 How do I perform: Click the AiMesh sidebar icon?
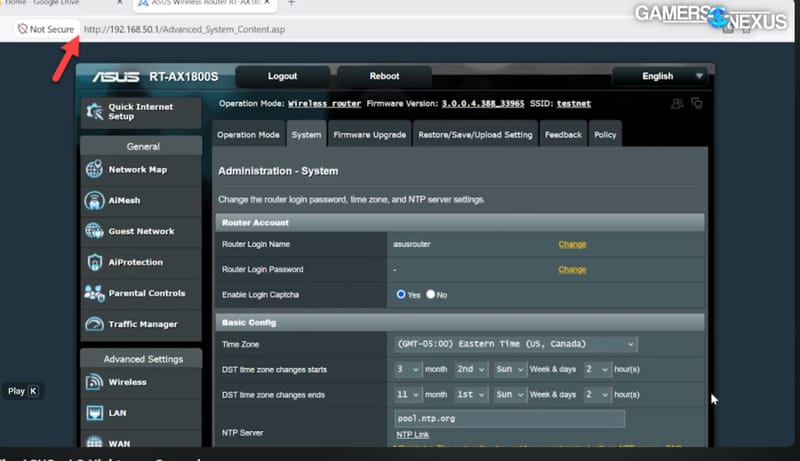point(94,200)
